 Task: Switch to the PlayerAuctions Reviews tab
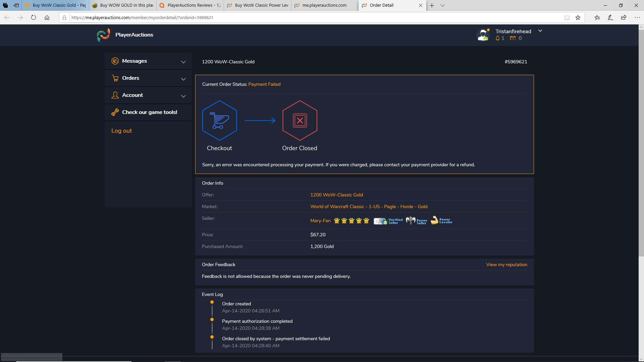point(190,5)
